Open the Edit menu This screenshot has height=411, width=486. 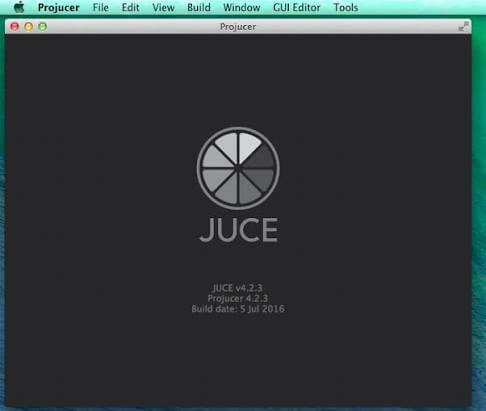pos(130,8)
